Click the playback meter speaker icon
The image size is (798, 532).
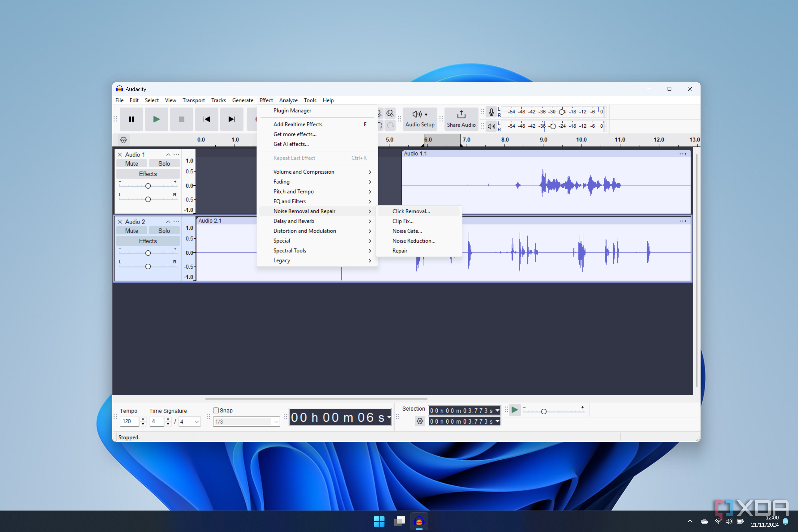click(x=491, y=126)
